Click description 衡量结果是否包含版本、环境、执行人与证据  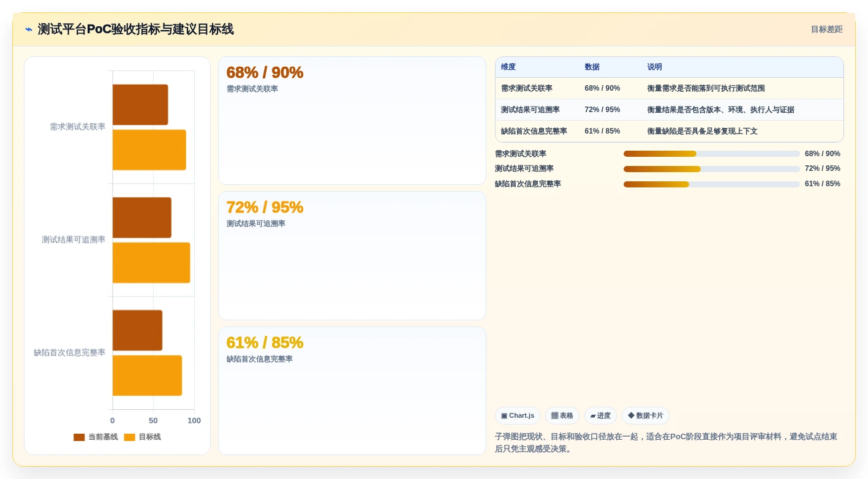tap(721, 110)
